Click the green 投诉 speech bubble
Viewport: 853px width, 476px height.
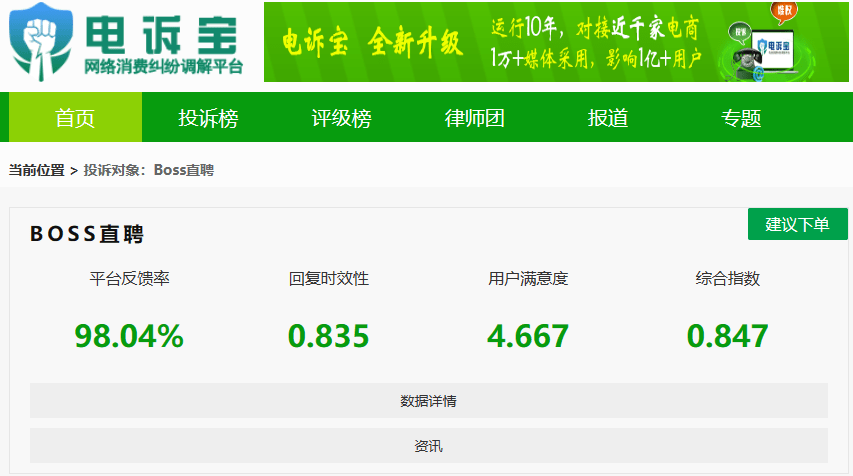741,31
